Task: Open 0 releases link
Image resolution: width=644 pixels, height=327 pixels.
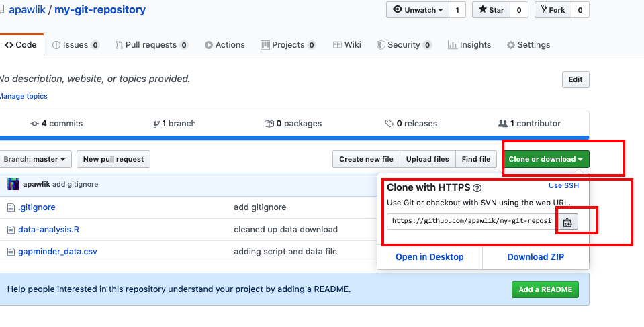Action: tap(411, 124)
